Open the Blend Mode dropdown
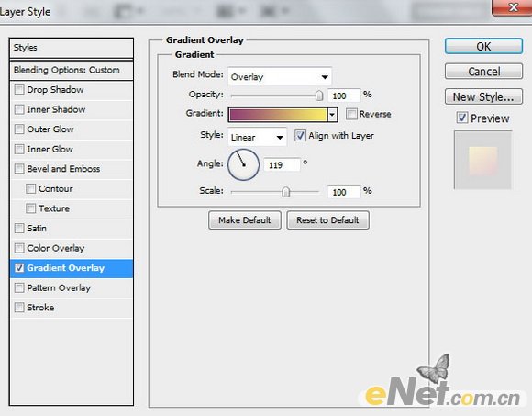This screenshot has height=416, width=532. pyautogui.click(x=280, y=77)
